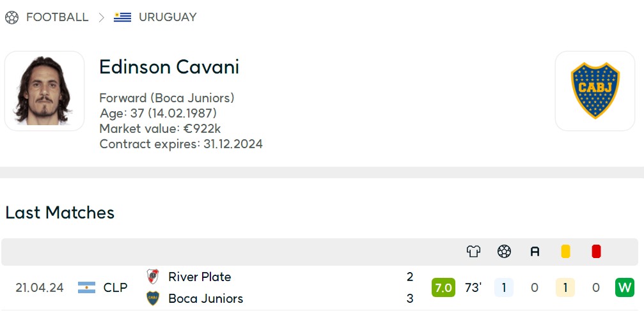Screen dimensions: 644x313
Task: Open the River Plate team name
Action: tap(200, 277)
